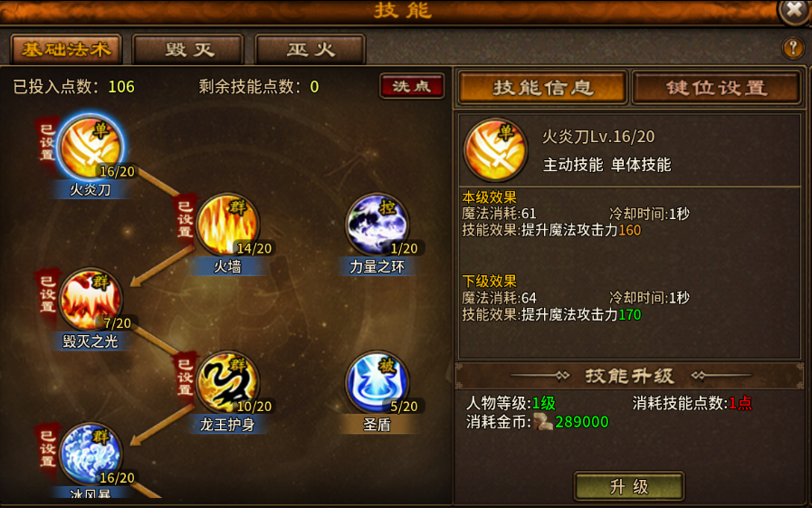Select the 圣盾 passive skill icon
The image size is (812, 508).
[377, 382]
